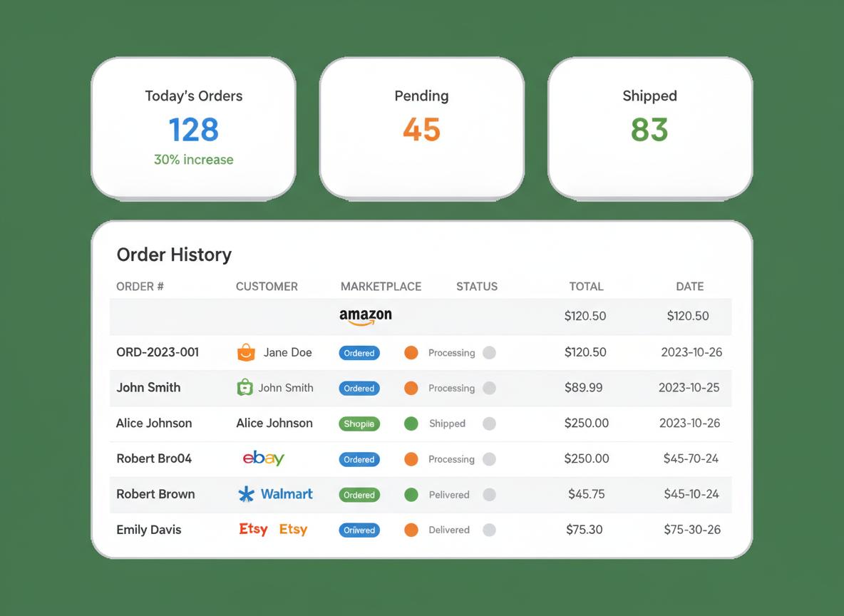Click the 30% increase text

click(194, 160)
